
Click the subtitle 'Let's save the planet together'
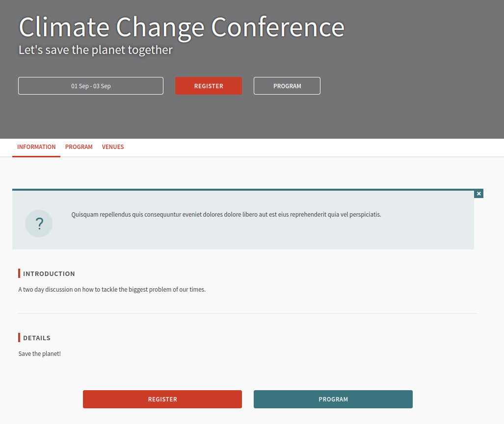(x=96, y=50)
